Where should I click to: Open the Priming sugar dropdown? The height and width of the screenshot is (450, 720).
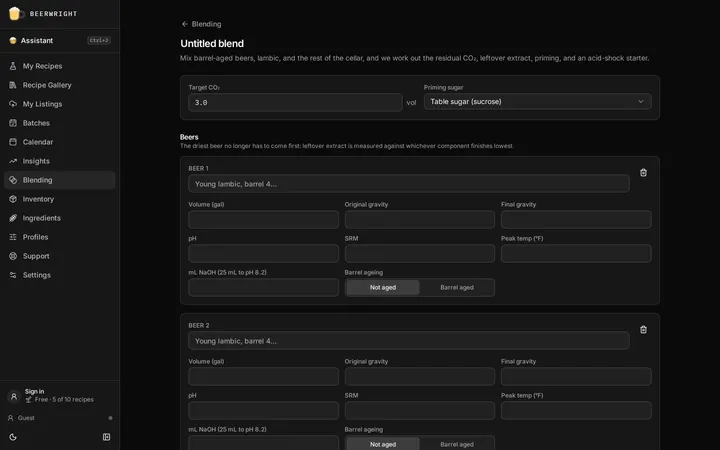point(537,101)
